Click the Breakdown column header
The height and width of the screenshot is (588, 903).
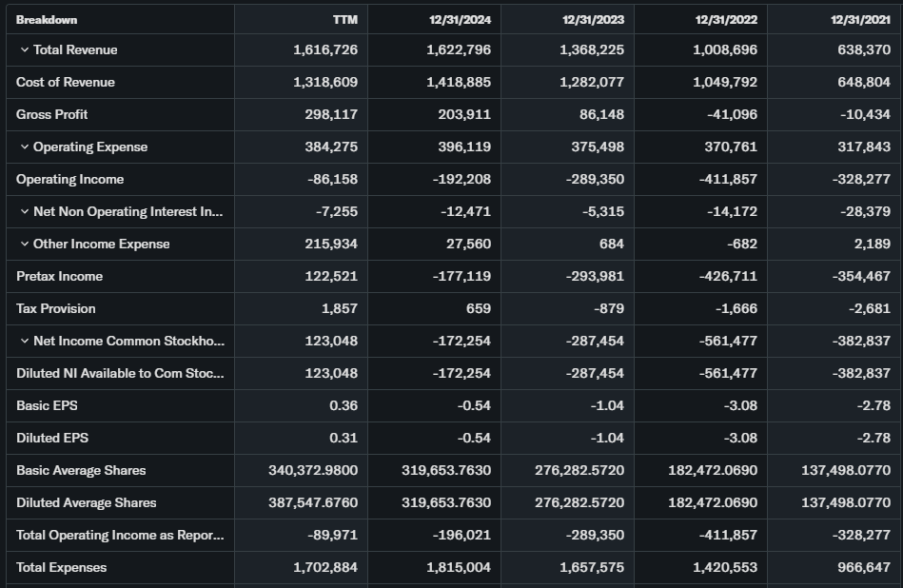click(47, 19)
